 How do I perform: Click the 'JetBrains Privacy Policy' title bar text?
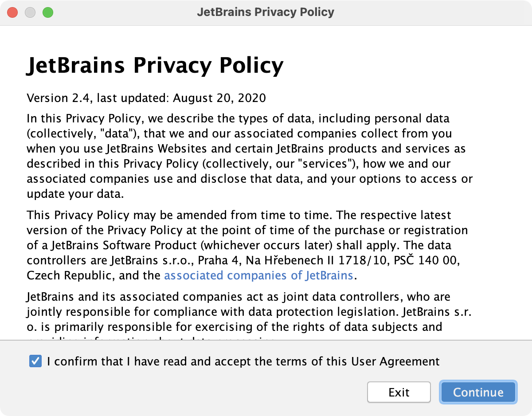coord(266,12)
